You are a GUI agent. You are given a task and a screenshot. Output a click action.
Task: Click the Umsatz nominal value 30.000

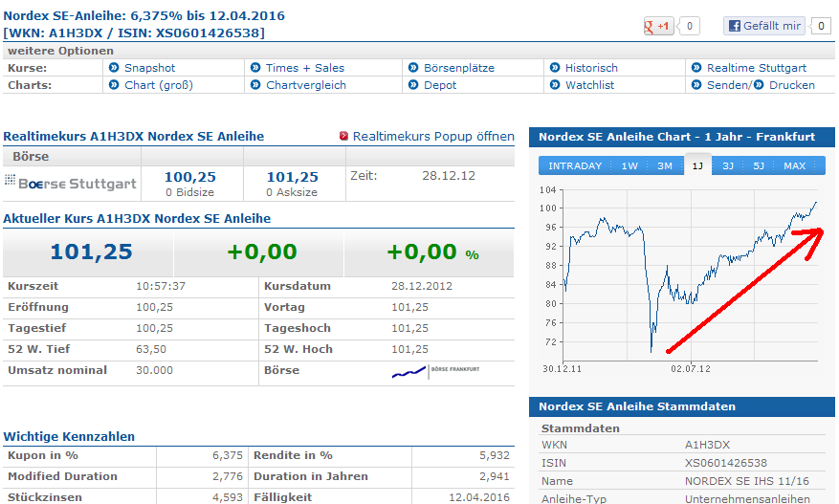tap(154, 370)
